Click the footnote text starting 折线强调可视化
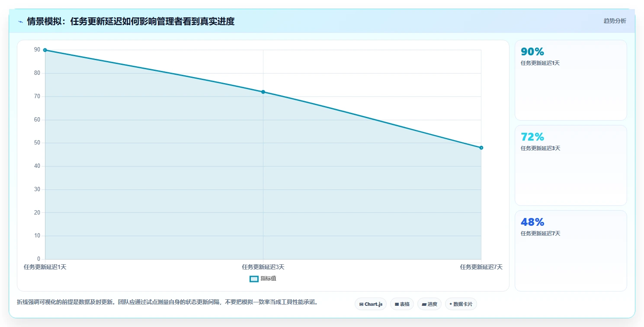The height and width of the screenshot is (327, 644). coord(167,302)
